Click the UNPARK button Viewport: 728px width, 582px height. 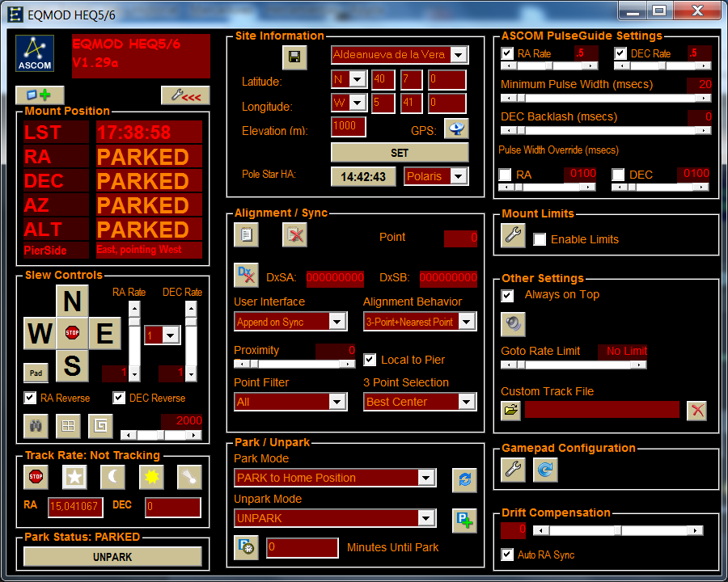pos(112,556)
